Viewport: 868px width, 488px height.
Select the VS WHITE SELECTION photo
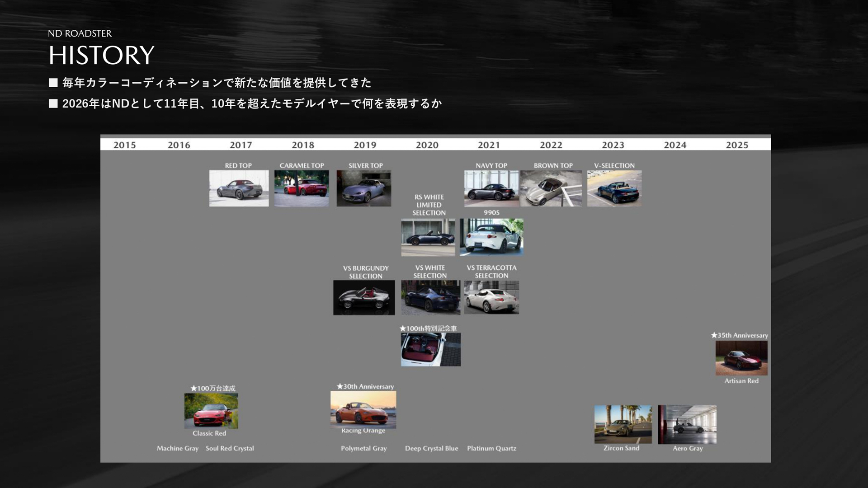[x=431, y=297]
